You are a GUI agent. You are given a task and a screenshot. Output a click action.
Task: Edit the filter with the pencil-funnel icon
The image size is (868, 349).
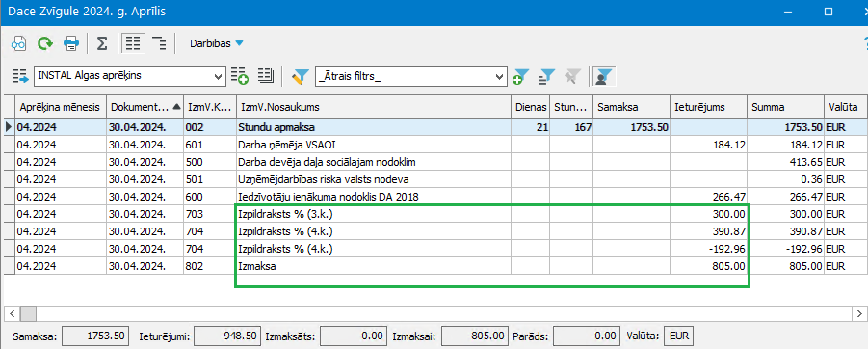tap(300, 76)
